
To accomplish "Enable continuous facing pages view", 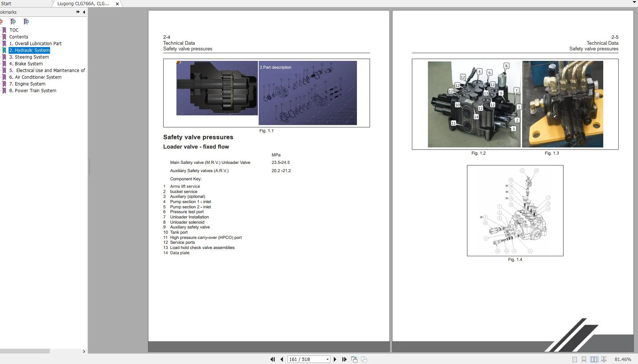I will click(604, 360).
